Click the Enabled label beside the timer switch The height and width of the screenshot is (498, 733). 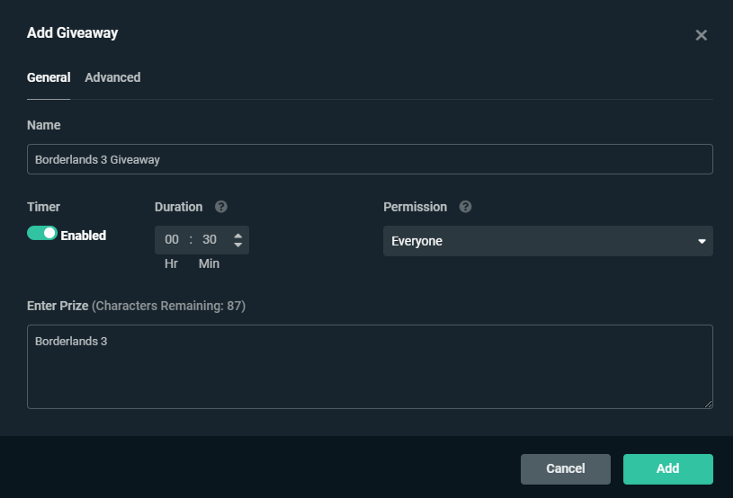pos(83,236)
